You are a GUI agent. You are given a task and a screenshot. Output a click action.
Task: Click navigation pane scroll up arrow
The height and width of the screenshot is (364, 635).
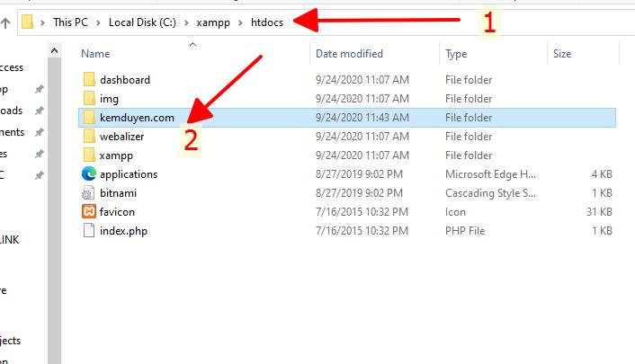point(54,50)
